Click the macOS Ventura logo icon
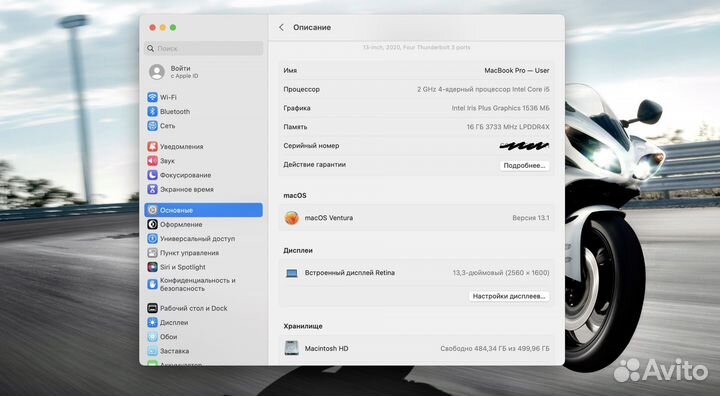The height and width of the screenshot is (396, 720). click(x=292, y=218)
